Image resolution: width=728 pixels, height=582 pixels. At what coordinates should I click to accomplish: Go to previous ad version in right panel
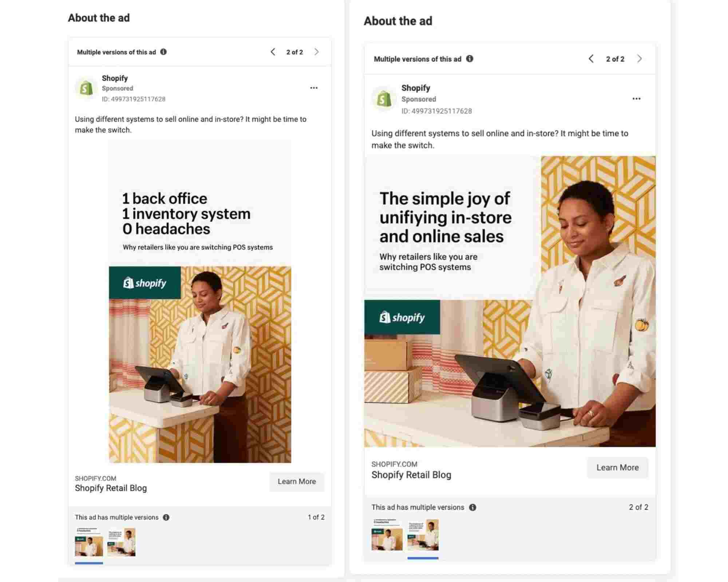click(591, 59)
